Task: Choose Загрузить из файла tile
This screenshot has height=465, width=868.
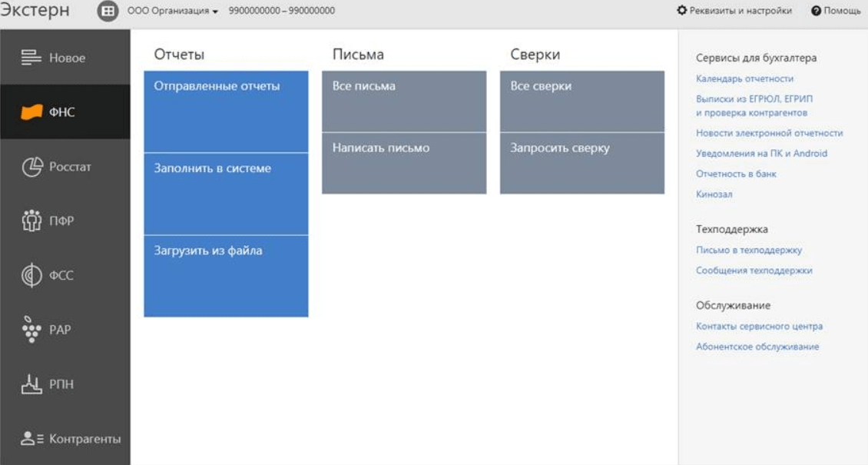Action: click(226, 276)
